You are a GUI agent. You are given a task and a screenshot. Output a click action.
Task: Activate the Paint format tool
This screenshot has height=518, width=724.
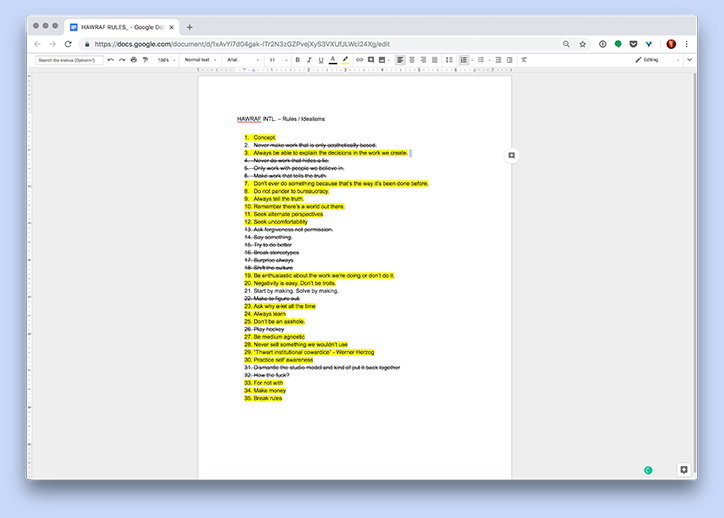(x=145, y=60)
